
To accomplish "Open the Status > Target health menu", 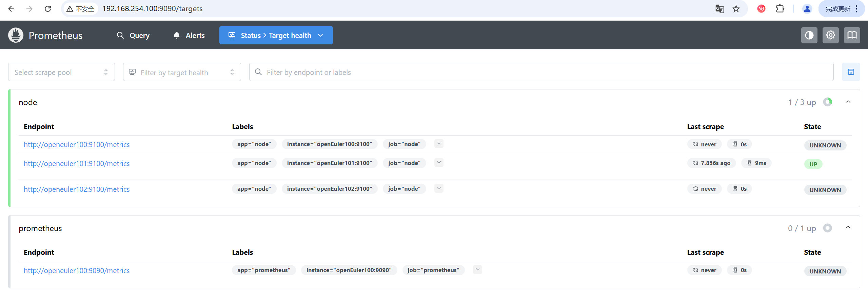I will point(276,35).
